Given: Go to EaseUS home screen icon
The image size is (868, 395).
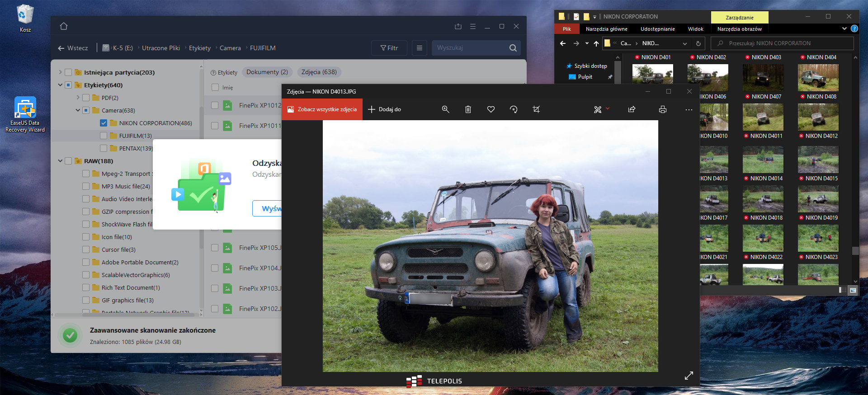Looking at the screenshot, I should pyautogui.click(x=64, y=26).
